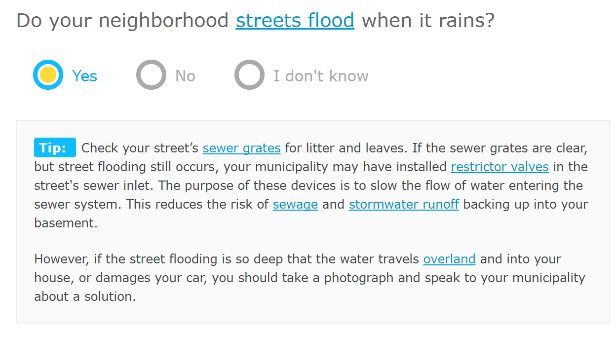The width and height of the screenshot is (616, 364).
Task: Click 'Check your street's' text after Tip badge
Action: coord(140,148)
